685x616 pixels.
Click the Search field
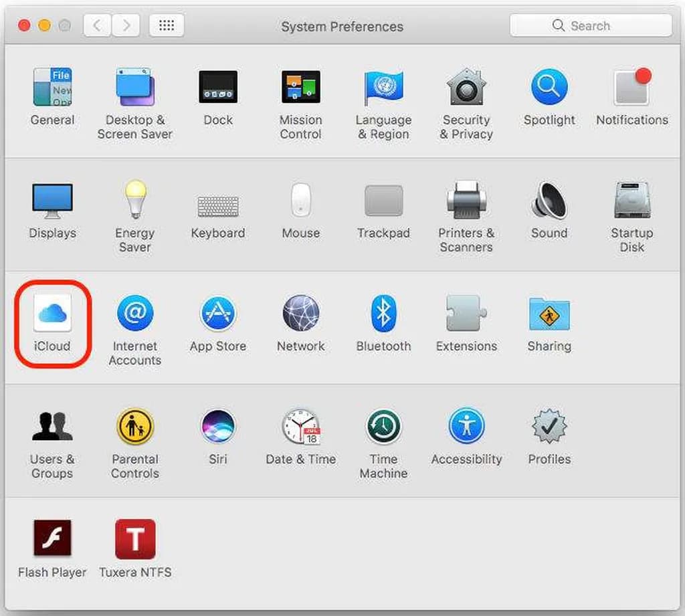(x=591, y=26)
